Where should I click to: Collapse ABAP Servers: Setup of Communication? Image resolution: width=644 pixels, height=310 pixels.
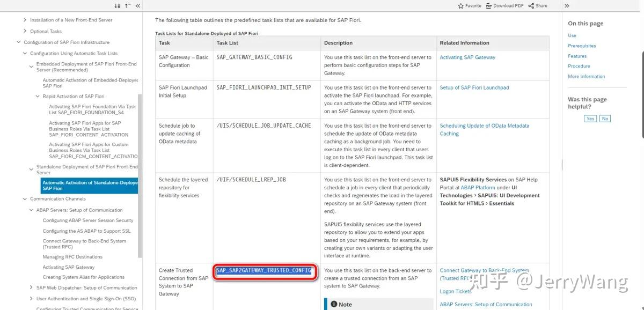tap(31, 210)
